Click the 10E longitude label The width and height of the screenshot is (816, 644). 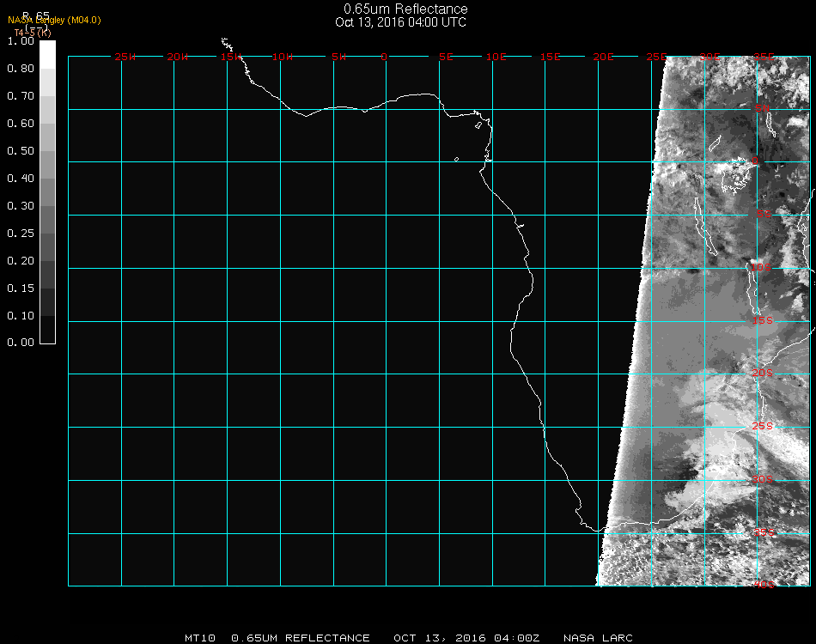click(x=496, y=57)
